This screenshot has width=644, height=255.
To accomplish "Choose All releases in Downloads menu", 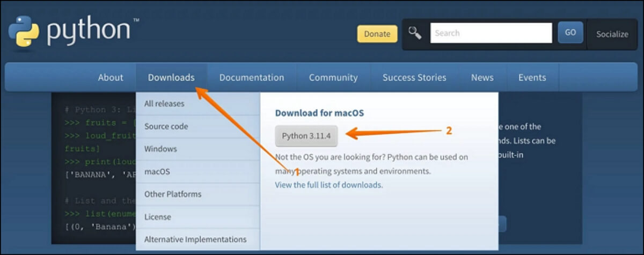I will [x=164, y=104].
